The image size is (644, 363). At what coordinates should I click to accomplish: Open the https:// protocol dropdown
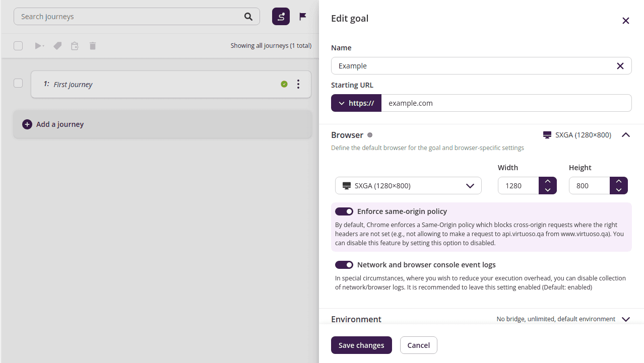click(x=356, y=103)
